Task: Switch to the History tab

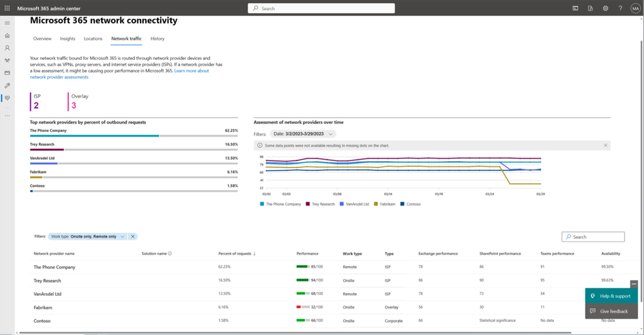Action: point(157,39)
